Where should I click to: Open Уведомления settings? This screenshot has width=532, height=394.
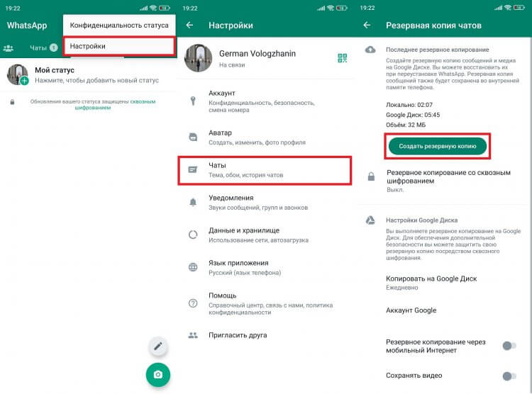click(266, 203)
